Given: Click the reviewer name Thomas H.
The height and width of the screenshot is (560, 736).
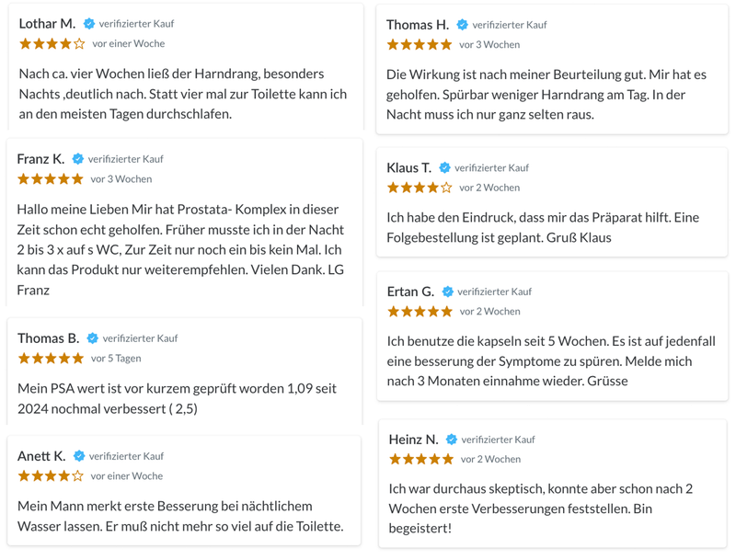Looking at the screenshot, I should [x=418, y=25].
